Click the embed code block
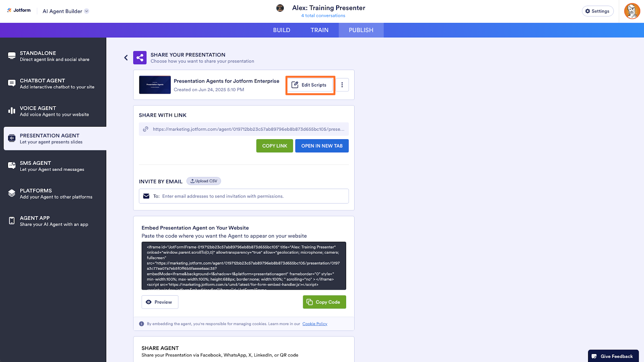Image resolution: width=644 pixels, height=362 pixels. (244, 266)
